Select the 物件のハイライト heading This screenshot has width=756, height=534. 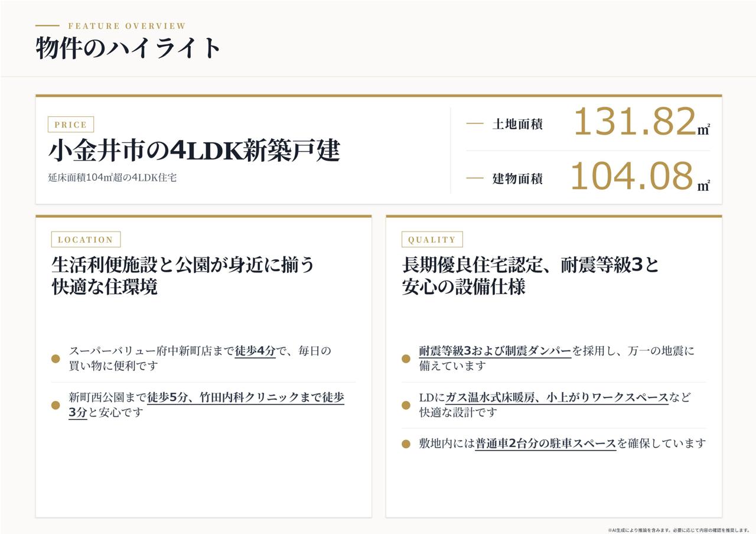[x=128, y=48]
